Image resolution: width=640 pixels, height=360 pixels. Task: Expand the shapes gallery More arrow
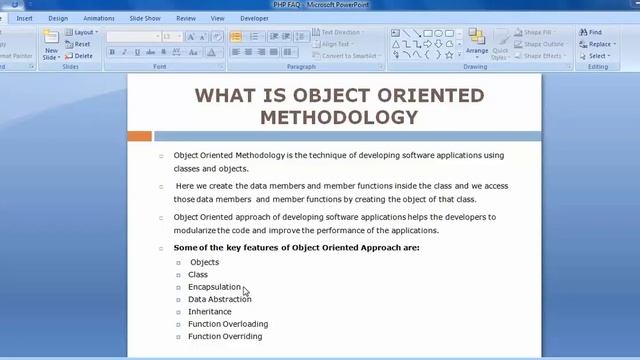[x=460, y=55]
